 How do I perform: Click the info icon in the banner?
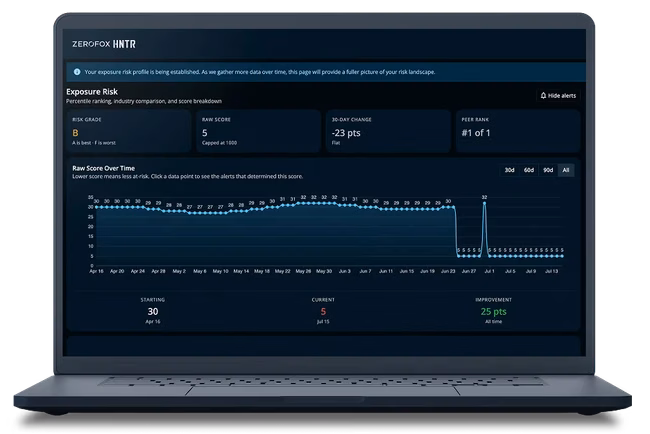77,72
